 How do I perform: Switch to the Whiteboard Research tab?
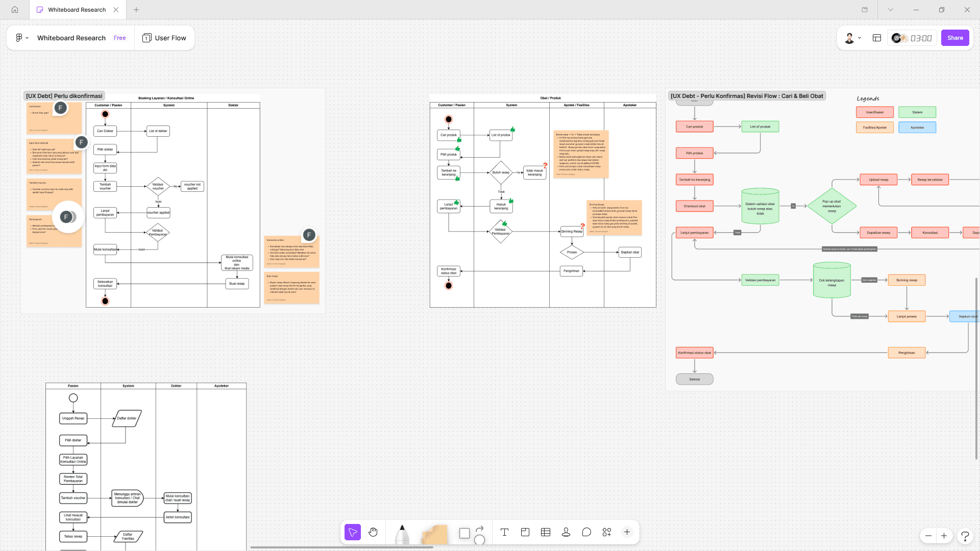(x=77, y=10)
